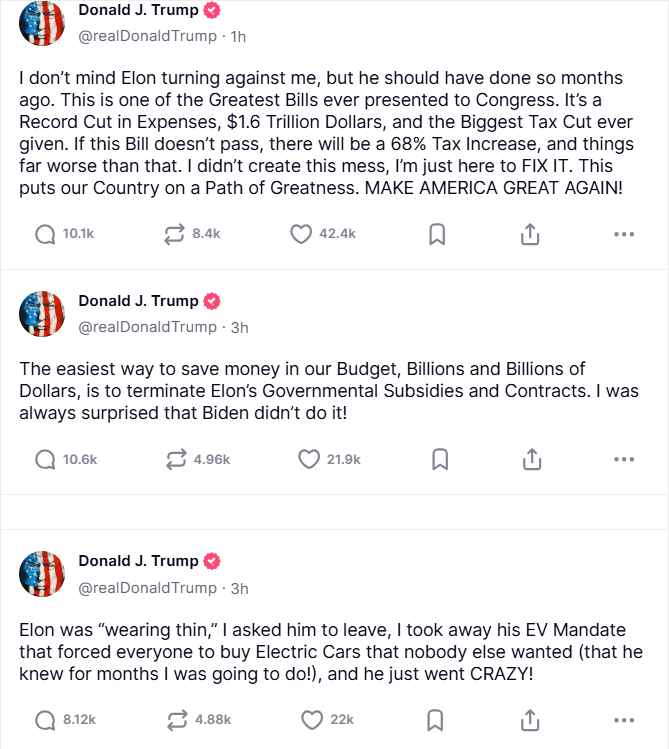
Task: Reply to the Governmental Subsidies post
Action: [45, 459]
